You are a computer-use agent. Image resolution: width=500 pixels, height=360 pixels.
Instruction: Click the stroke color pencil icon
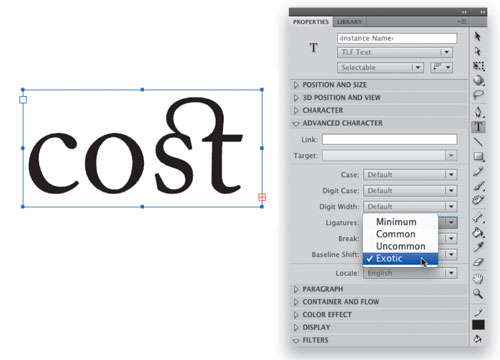pyautogui.click(x=478, y=312)
